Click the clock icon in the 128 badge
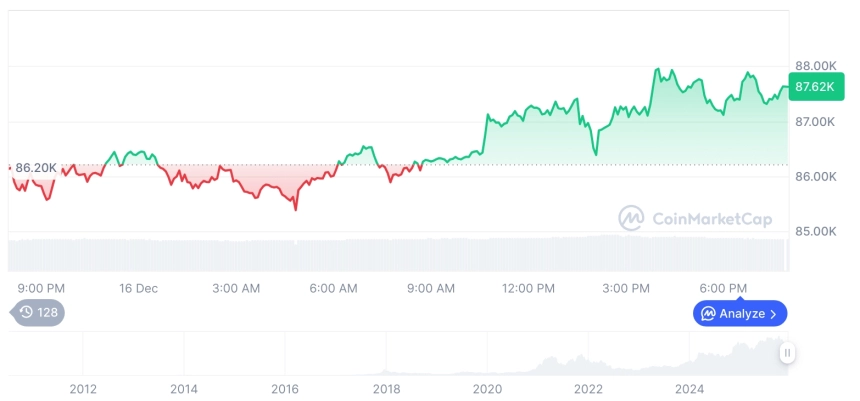 point(26,313)
